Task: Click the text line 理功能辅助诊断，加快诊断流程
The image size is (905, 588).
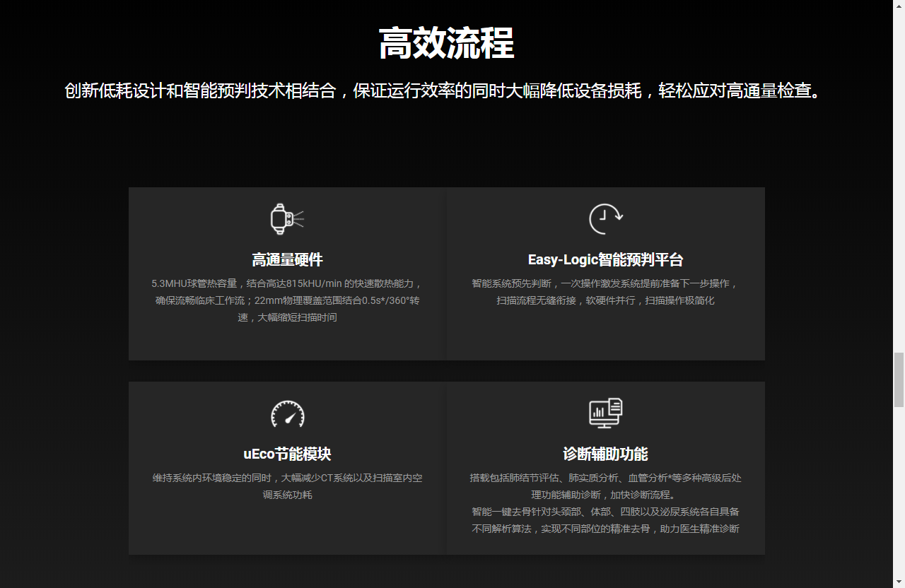Action: [605, 495]
